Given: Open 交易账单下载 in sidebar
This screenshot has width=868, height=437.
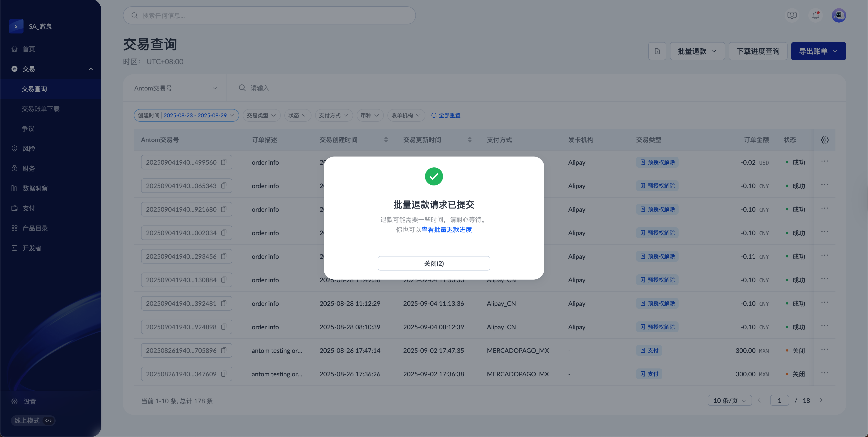Looking at the screenshot, I should coord(40,109).
